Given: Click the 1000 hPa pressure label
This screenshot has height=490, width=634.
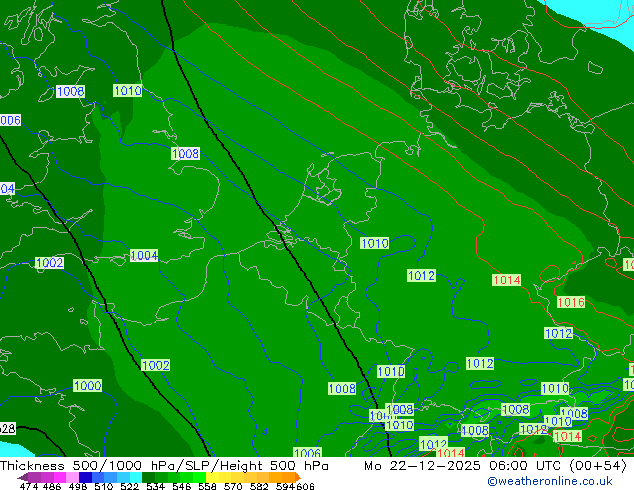Looking at the screenshot, I should click(x=87, y=385).
